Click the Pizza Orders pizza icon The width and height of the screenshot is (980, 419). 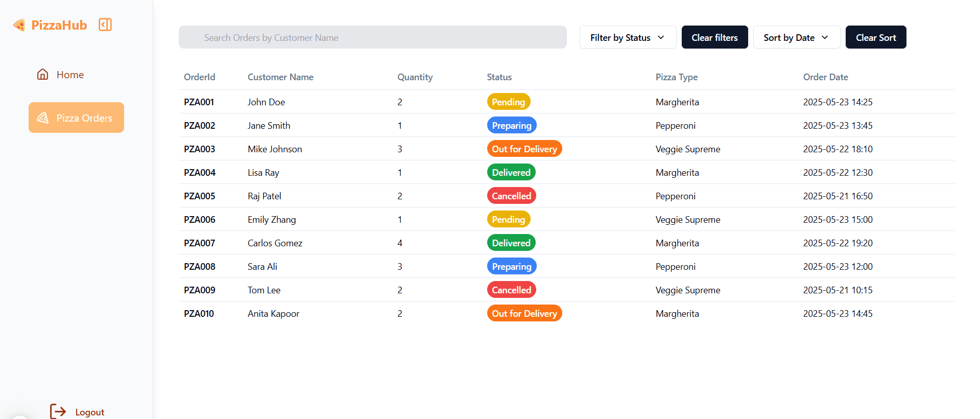[x=43, y=118]
